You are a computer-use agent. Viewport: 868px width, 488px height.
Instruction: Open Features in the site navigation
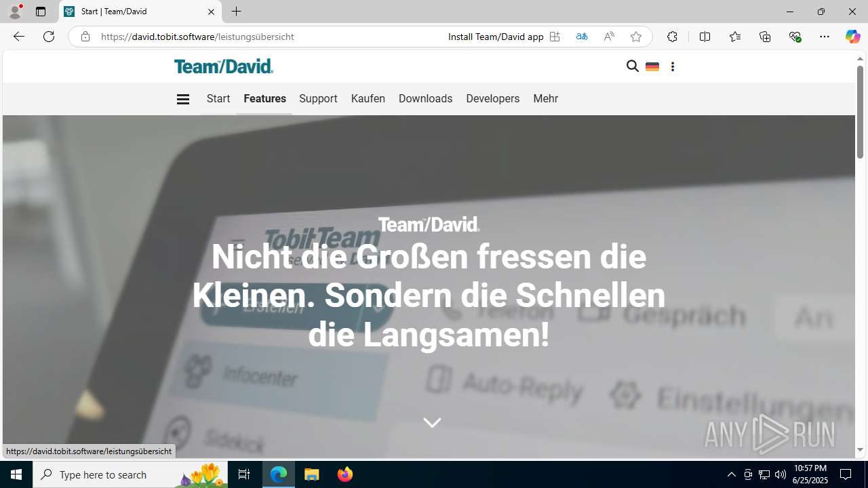[264, 99]
